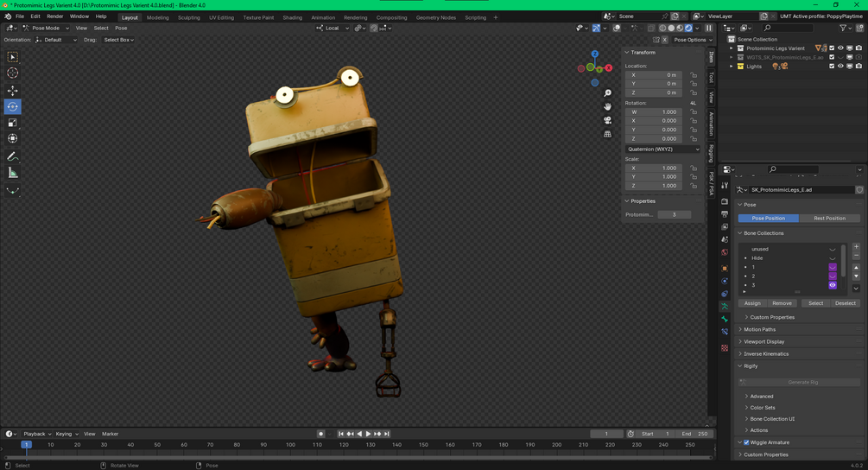Toggle visibility of Protomimic Legs Varient collection
This screenshot has width=868, height=470.
pyautogui.click(x=840, y=48)
